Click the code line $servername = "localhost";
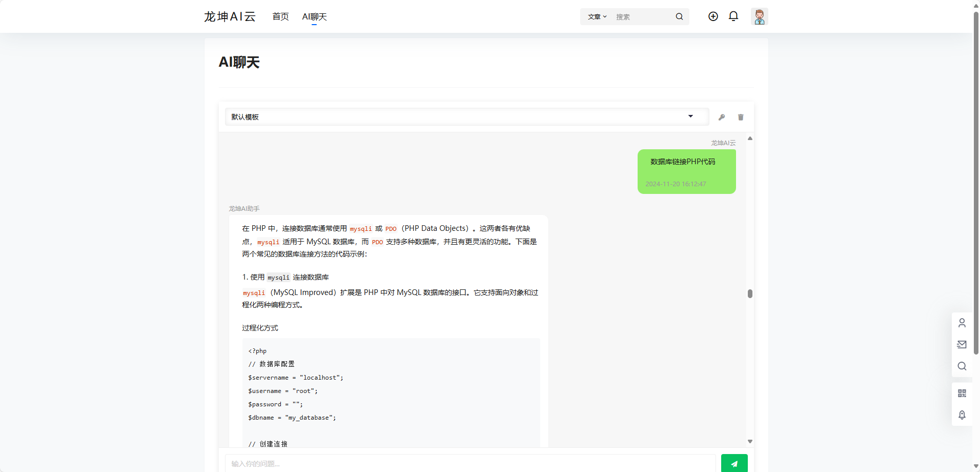This screenshot has width=980, height=472. [296, 378]
